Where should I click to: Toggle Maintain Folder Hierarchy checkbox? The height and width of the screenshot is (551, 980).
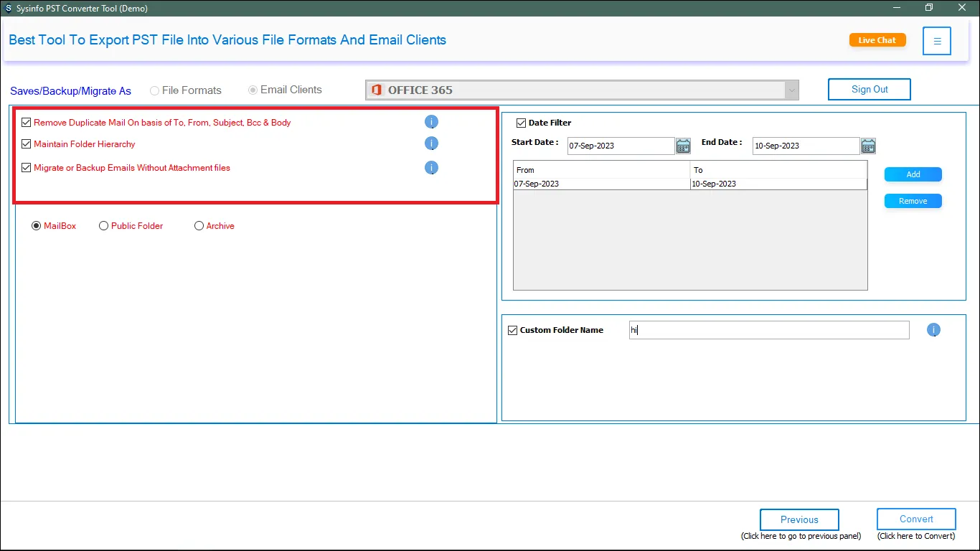point(27,144)
